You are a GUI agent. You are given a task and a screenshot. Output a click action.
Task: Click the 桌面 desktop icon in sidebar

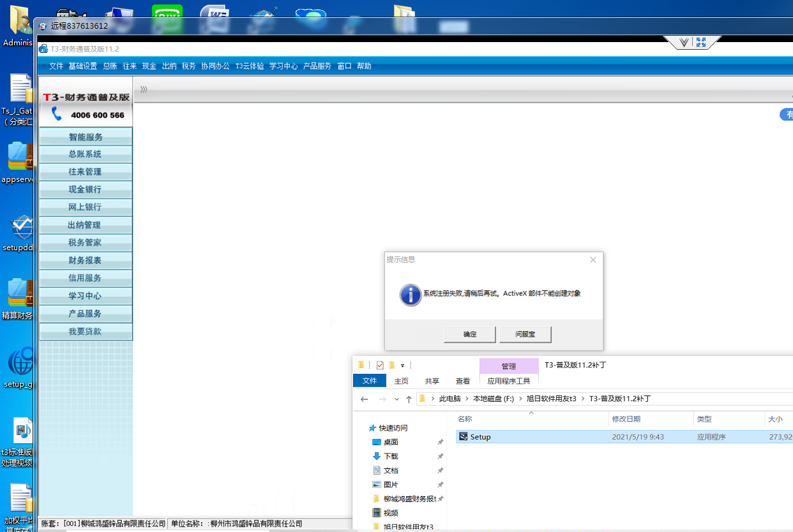(377, 442)
